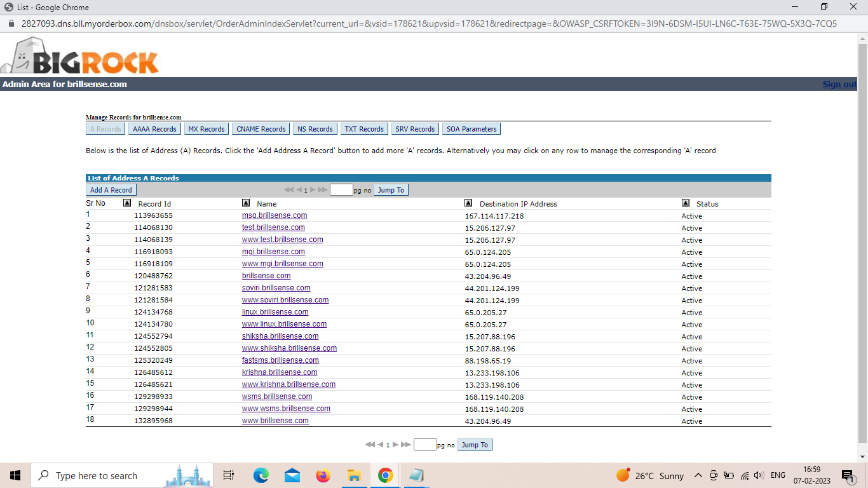Screen dimensions: 868x488
Task: Click the Sign out link
Action: [x=839, y=84]
